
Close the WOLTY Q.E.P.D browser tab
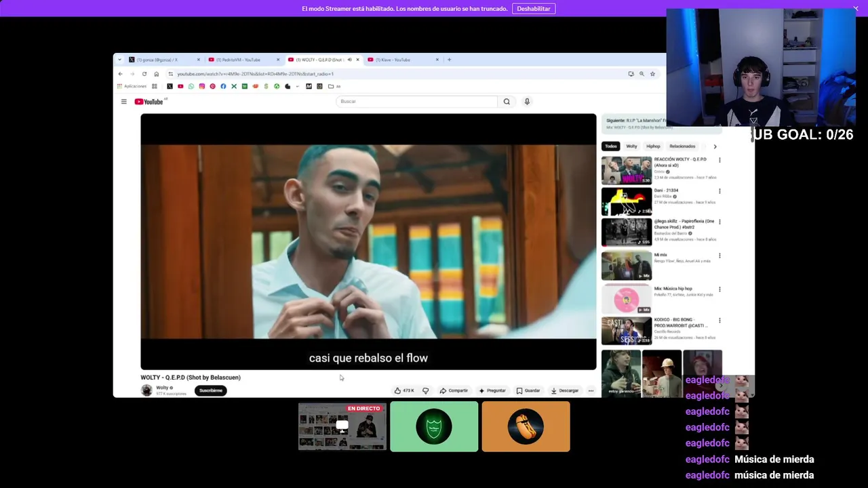pyautogui.click(x=357, y=60)
